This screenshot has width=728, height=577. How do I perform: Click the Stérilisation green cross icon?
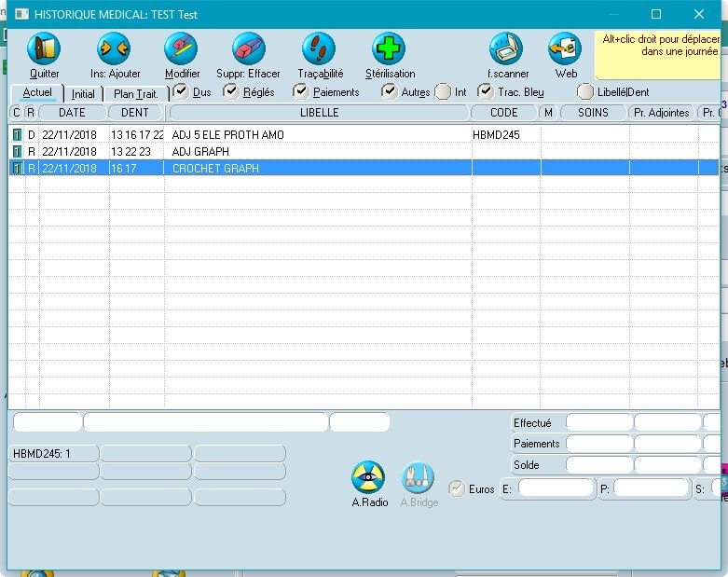tap(390, 49)
